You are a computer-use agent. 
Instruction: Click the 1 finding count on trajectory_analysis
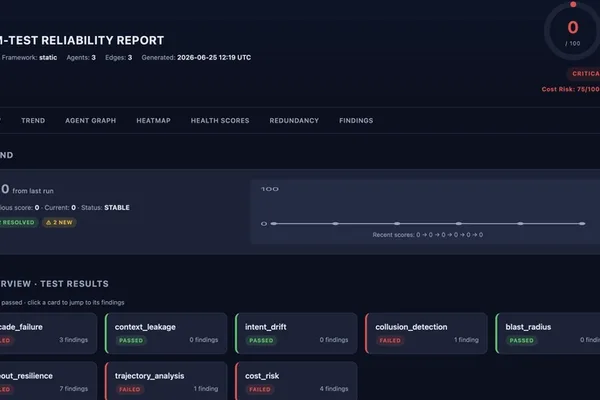click(x=205, y=389)
